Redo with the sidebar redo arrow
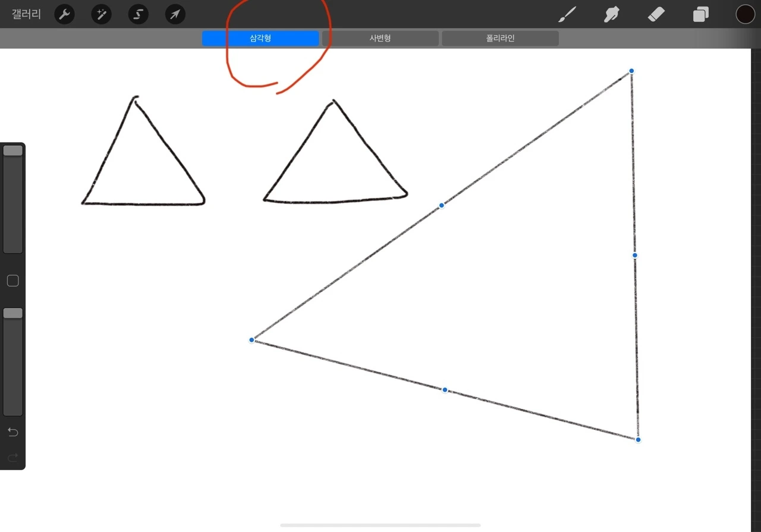The image size is (761, 532). click(x=12, y=457)
